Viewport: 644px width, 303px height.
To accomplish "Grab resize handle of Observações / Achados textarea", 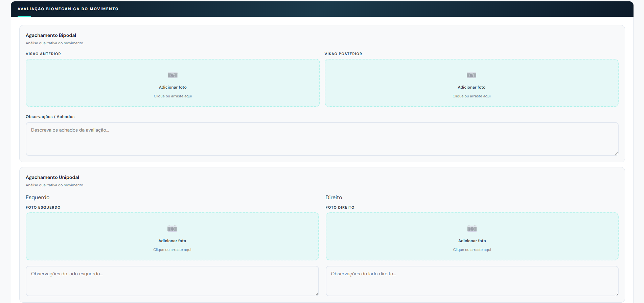I will pos(616,154).
